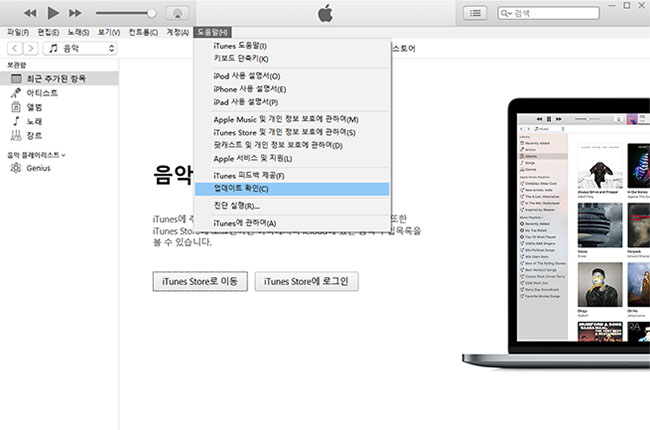Click the MacBook iTunes promotional image
The height and width of the screenshot is (430, 650).
click(556, 233)
